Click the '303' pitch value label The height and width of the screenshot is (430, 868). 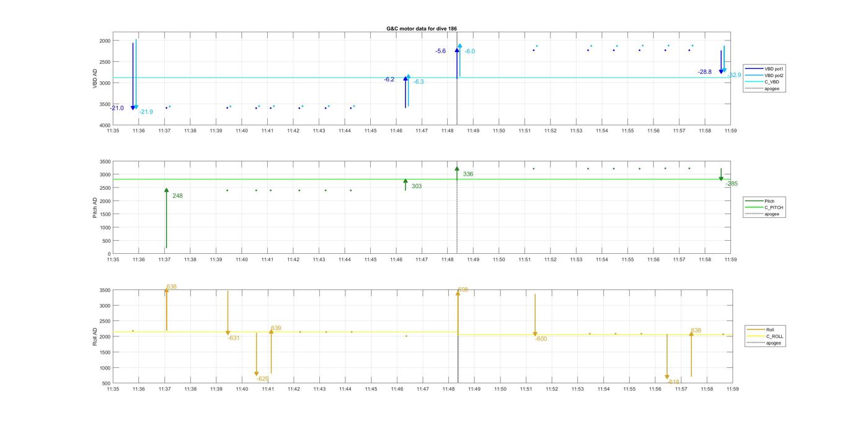(417, 186)
